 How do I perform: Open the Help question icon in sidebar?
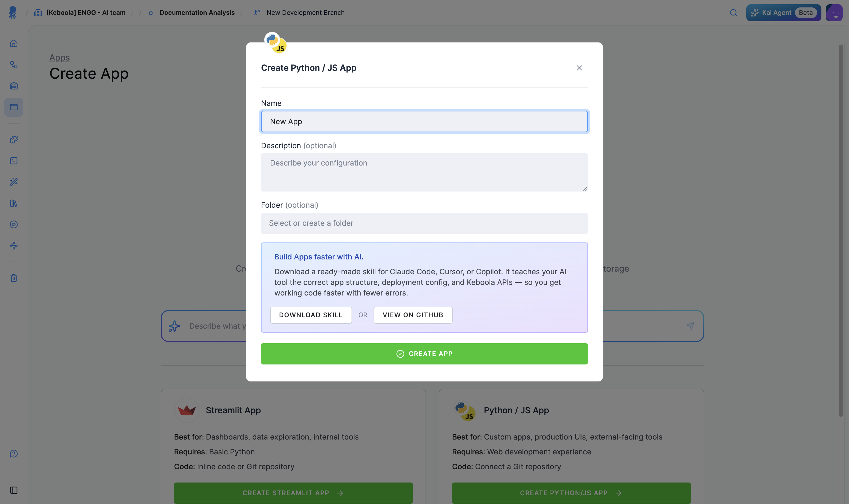(14, 454)
